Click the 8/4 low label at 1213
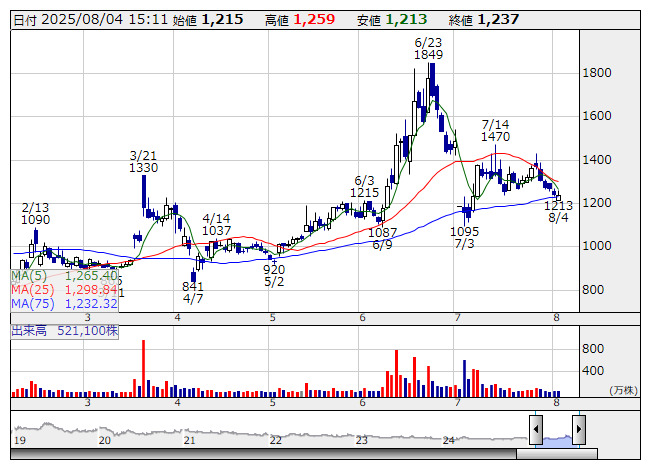This screenshot has height=470, width=653. coord(559,212)
